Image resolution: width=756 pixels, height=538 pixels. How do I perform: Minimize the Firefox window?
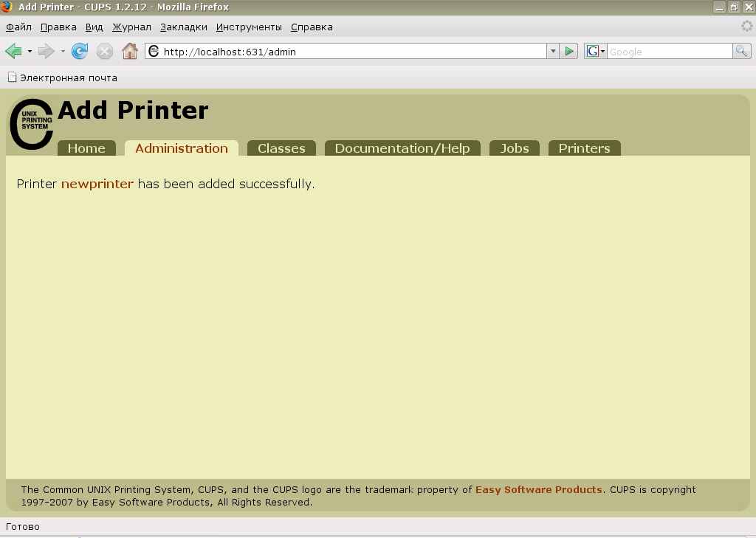(x=719, y=7)
